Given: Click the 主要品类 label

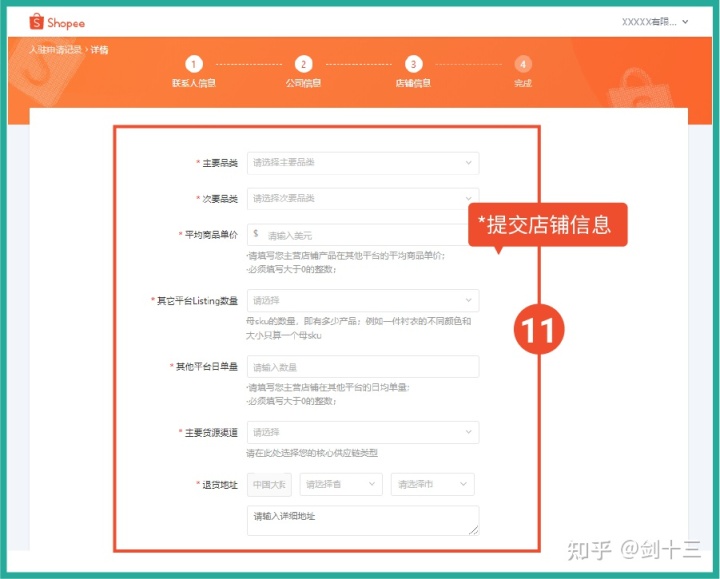Looking at the screenshot, I should 219,163.
